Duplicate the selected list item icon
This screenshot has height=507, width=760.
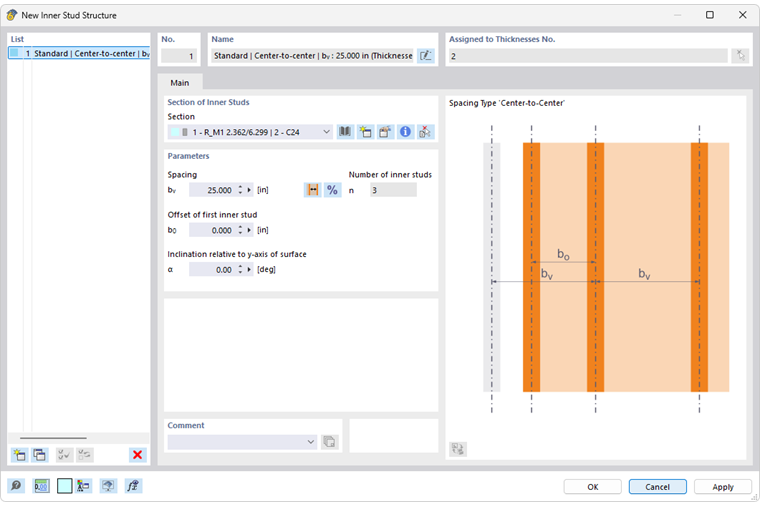39,455
